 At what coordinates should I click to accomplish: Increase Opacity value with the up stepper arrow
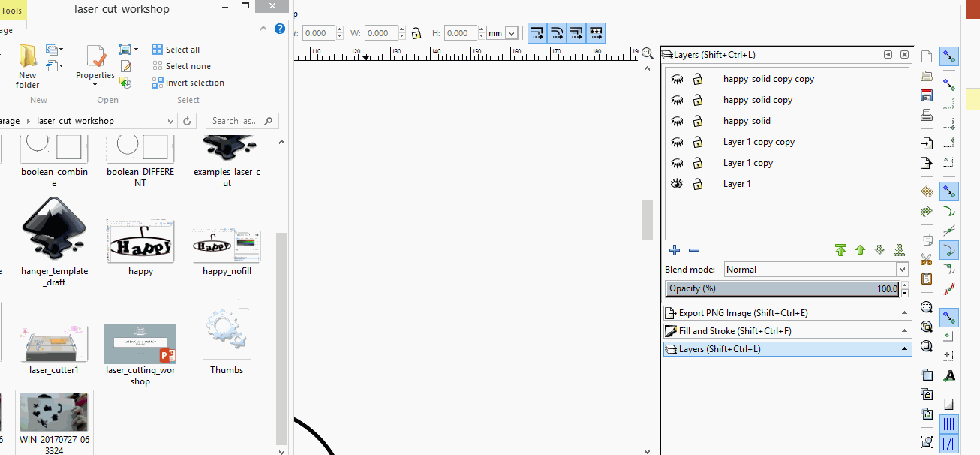[904, 285]
